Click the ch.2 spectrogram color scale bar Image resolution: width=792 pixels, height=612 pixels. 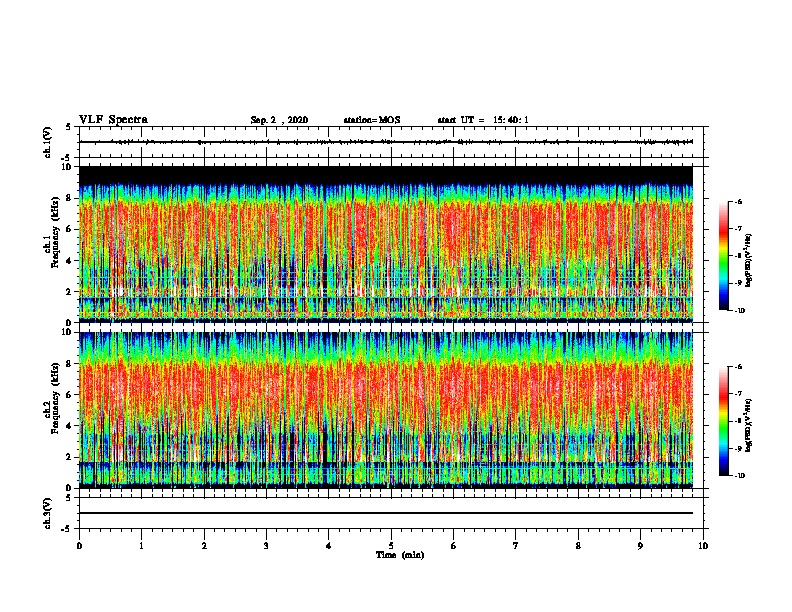(x=724, y=421)
